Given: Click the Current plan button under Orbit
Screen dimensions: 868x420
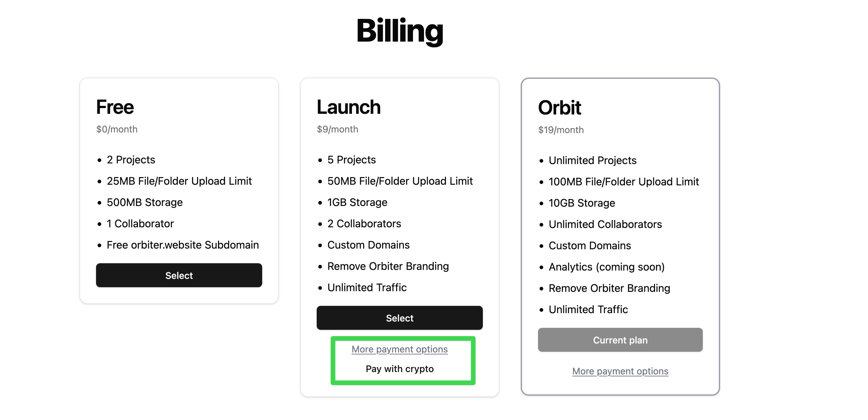Looking at the screenshot, I should click(x=620, y=340).
